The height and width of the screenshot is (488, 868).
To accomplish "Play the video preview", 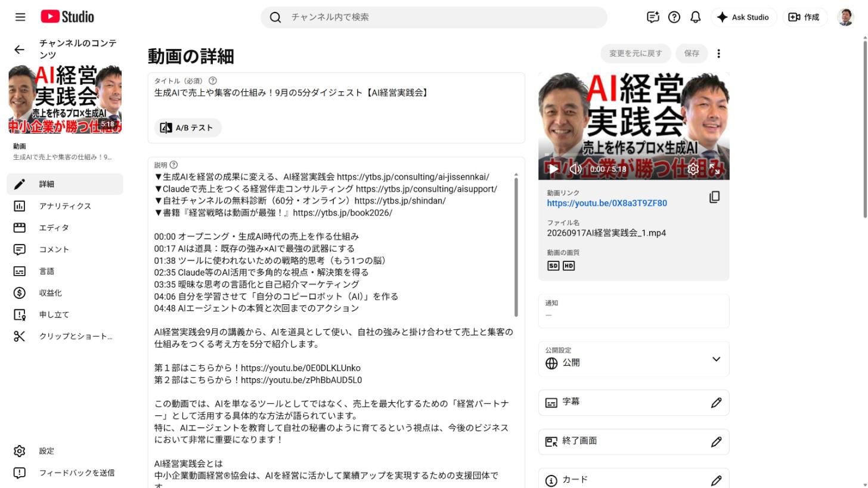I will (x=553, y=169).
